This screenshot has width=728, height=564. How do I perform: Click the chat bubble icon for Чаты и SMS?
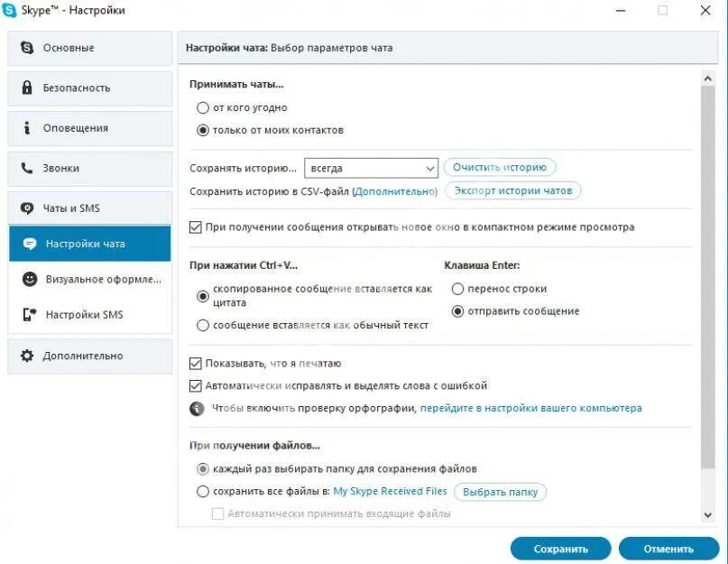click(27, 208)
